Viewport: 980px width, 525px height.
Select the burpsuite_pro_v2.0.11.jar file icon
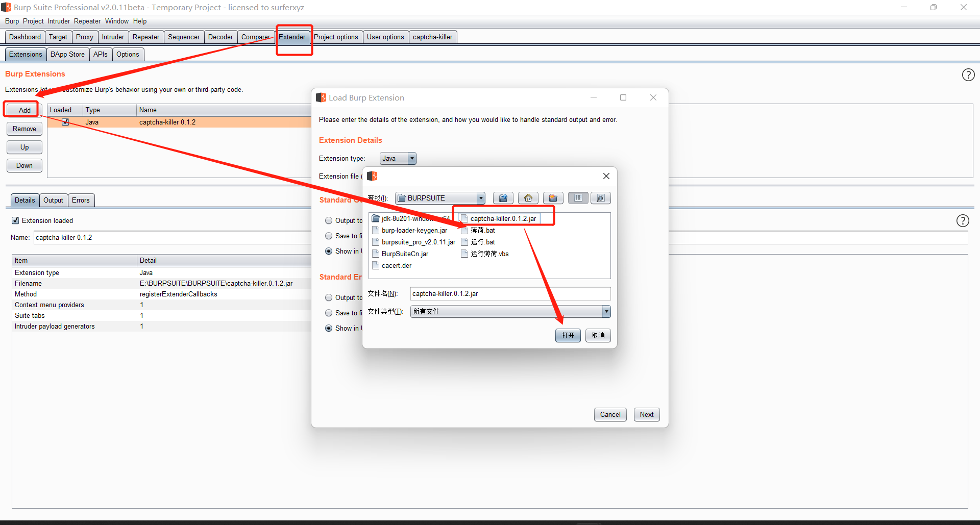[376, 242]
